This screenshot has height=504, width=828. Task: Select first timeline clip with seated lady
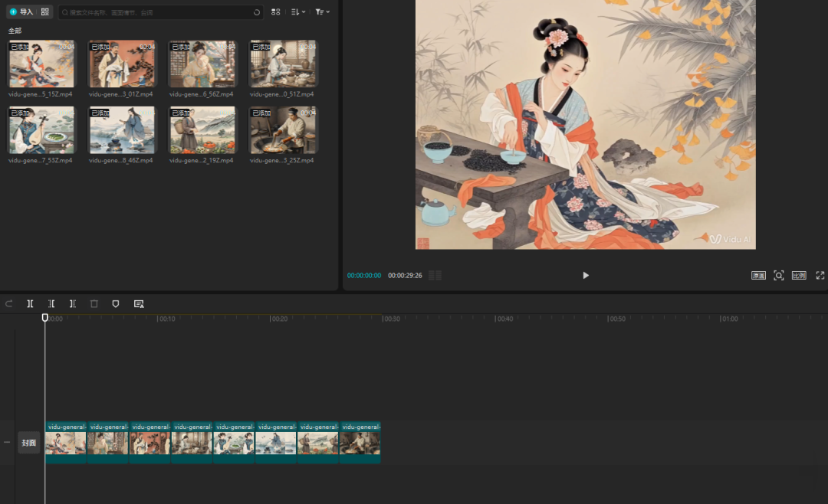point(65,442)
